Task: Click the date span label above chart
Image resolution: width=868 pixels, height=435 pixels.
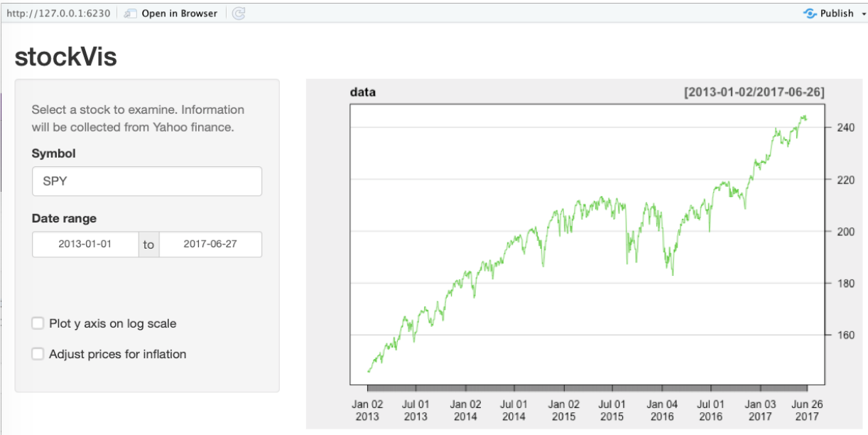Action: [x=754, y=92]
